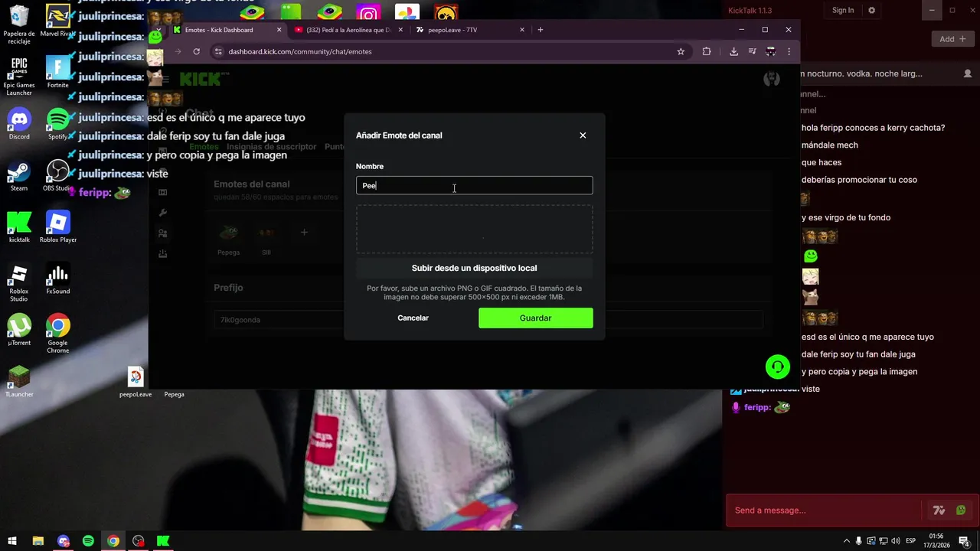Open the Papelera de reciclaje desktop icon
Screen dimensions: 980x551
click(x=19, y=24)
